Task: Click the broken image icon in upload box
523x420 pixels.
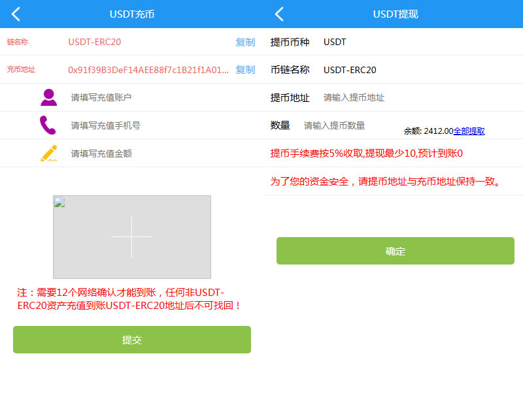Action: pyautogui.click(x=59, y=202)
